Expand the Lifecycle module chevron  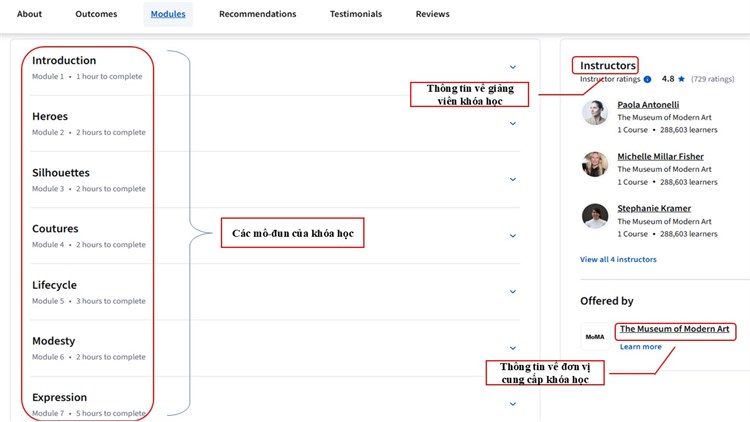[x=513, y=292]
